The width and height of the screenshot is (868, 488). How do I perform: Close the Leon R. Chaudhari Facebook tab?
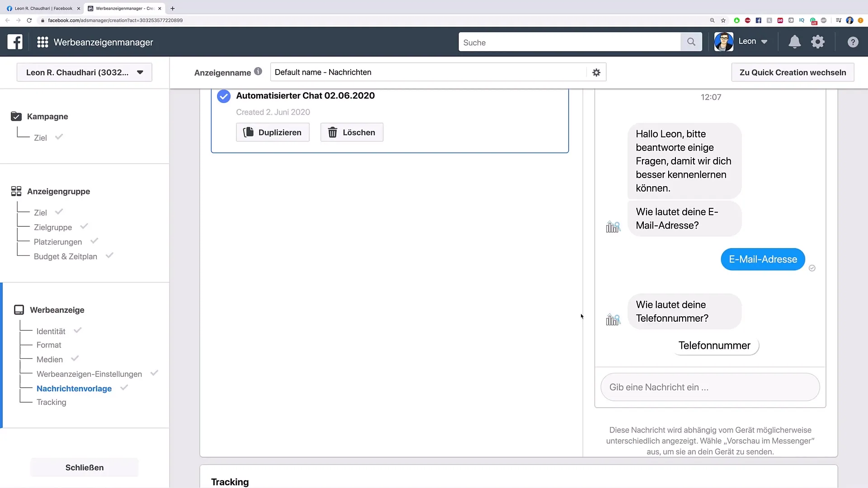pyautogui.click(x=78, y=8)
